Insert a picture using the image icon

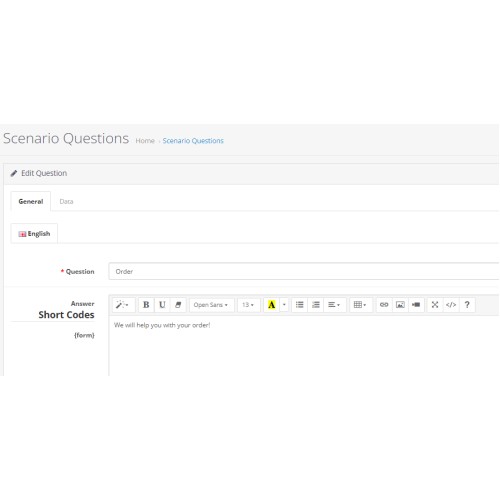pos(400,305)
